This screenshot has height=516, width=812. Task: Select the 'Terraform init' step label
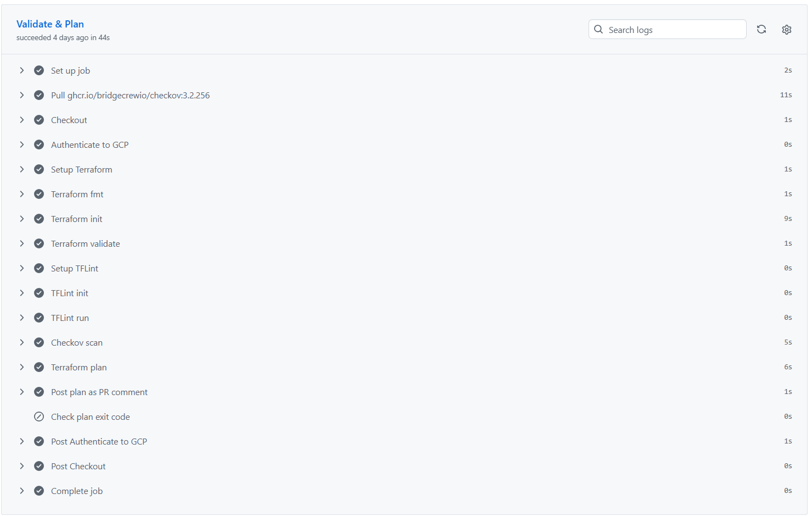click(76, 219)
